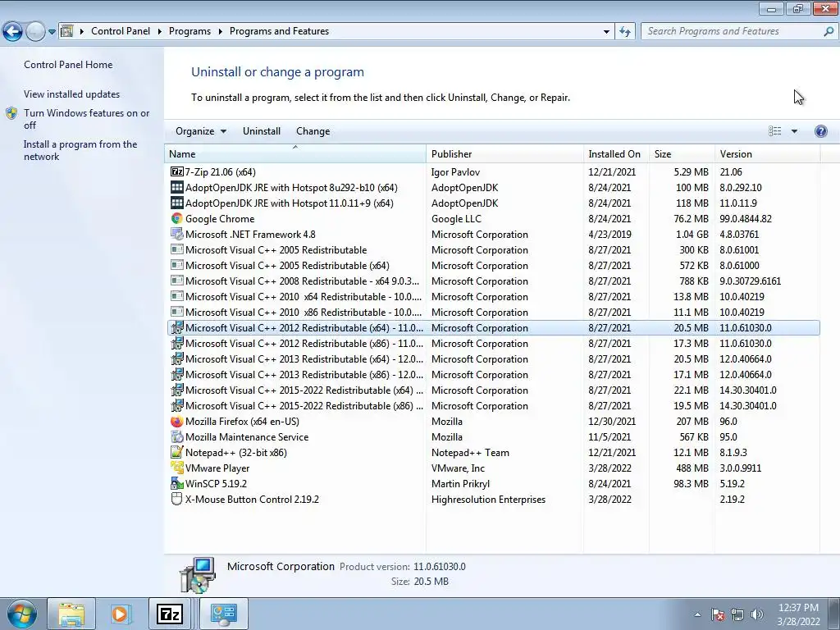Click the AdoptOpenJDK 8u292-b10 row icon

(x=177, y=188)
